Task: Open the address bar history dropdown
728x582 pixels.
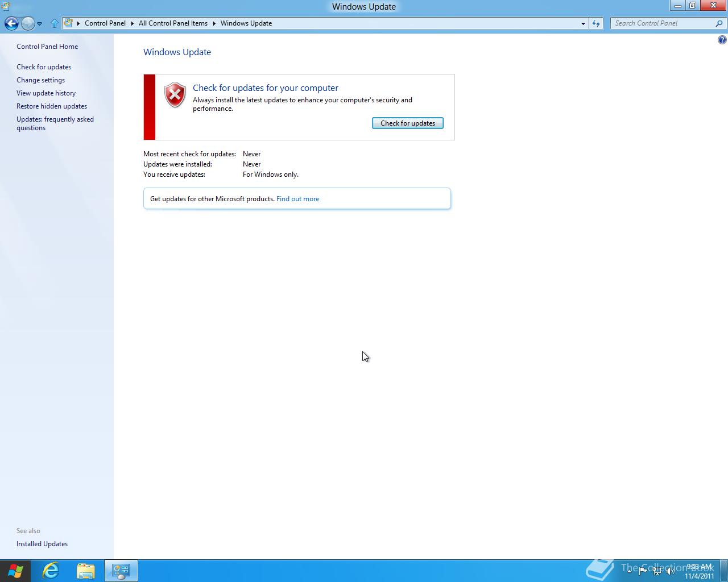Action: click(582, 23)
